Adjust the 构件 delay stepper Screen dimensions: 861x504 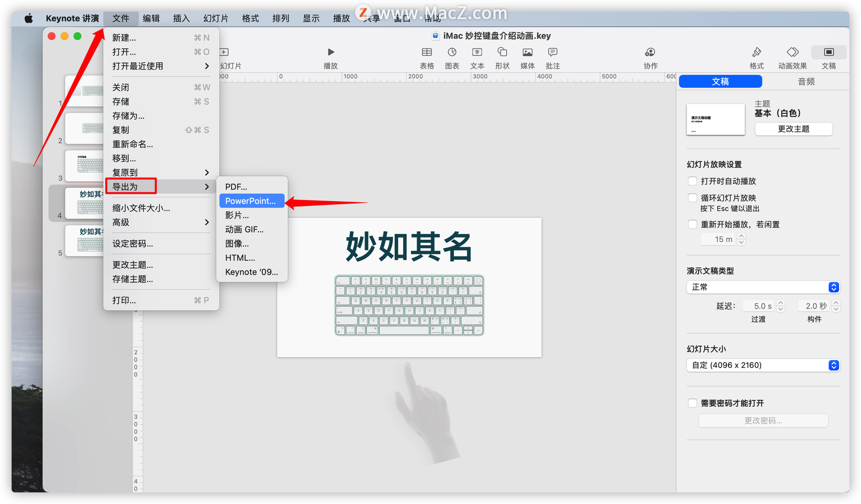pyautogui.click(x=836, y=306)
